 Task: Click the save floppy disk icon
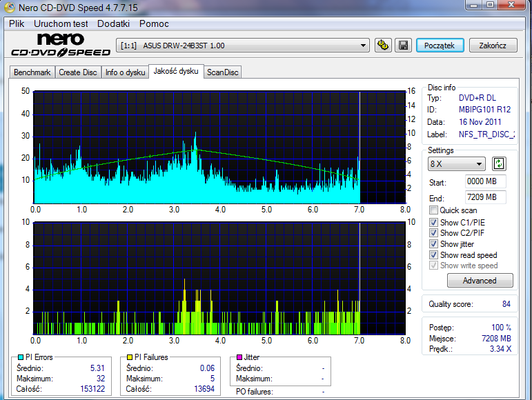point(403,45)
